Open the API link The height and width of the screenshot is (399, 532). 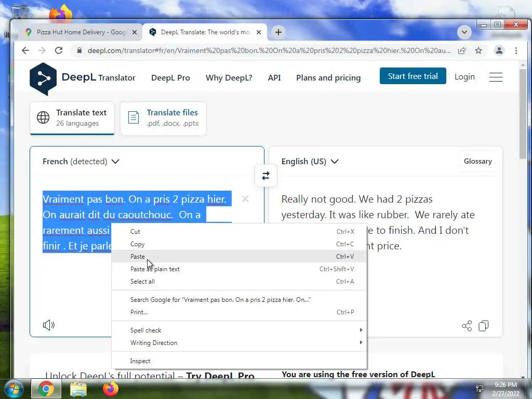pos(274,78)
